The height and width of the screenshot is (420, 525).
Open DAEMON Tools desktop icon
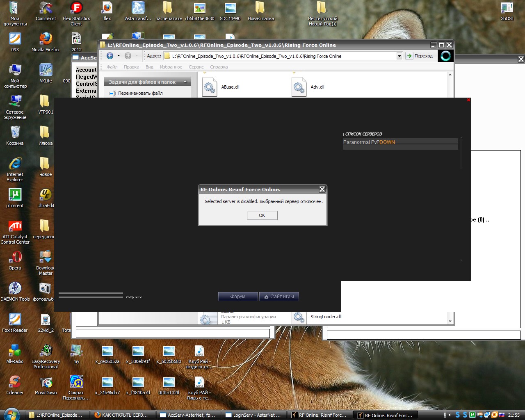point(15,292)
